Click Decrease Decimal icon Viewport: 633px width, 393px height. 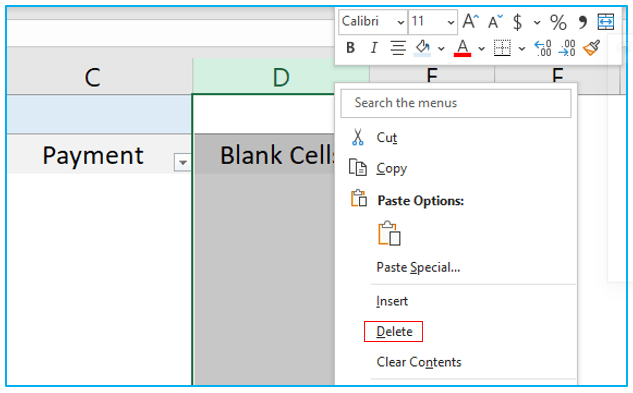pyautogui.click(x=567, y=48)
